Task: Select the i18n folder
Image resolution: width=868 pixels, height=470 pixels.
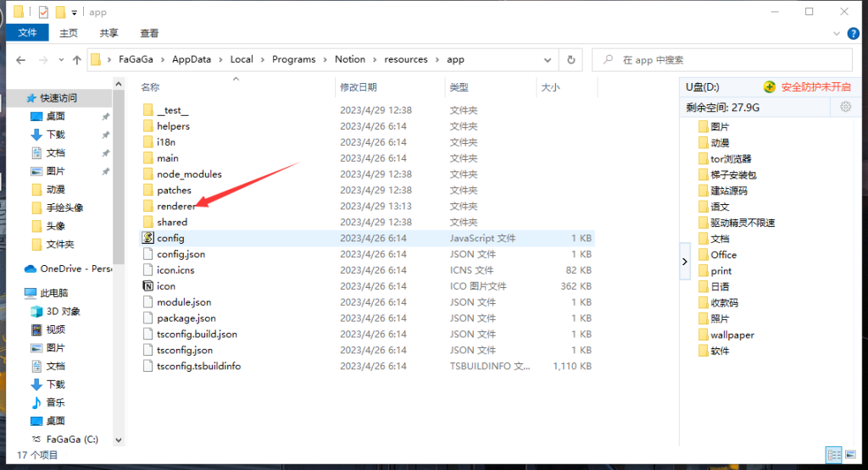Action: [x=166, y=142]
